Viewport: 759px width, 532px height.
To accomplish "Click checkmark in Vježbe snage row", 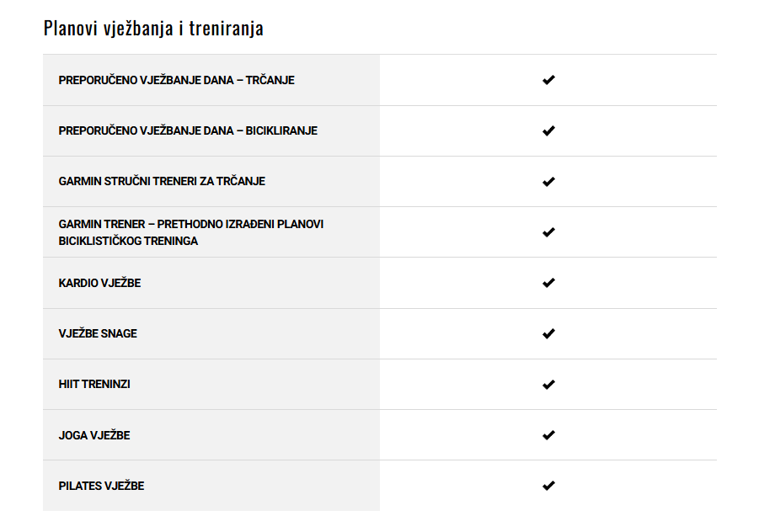I will point(548,333).
